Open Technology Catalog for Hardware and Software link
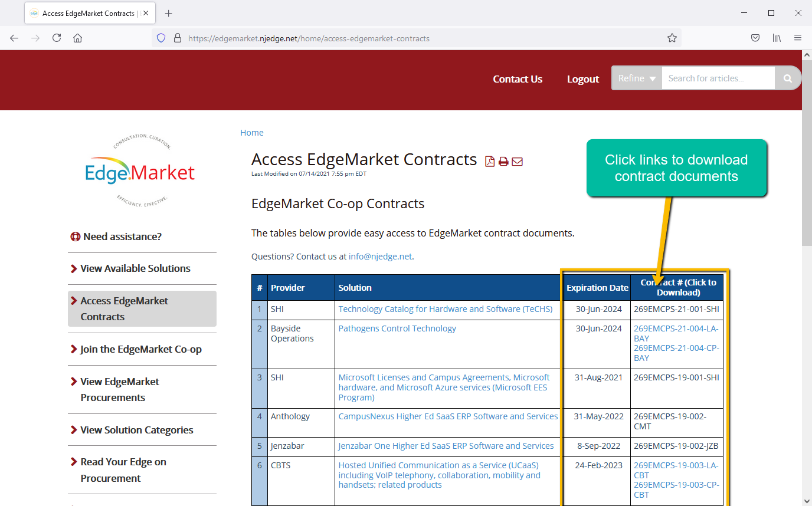812x506 pixels. [446, 309]
